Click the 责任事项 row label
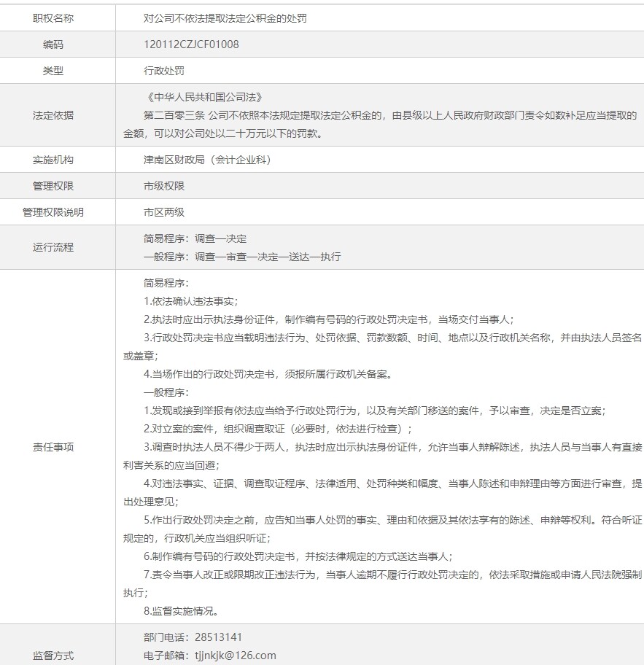Screen dimensions: 644x665 pyautogui.click(x=53, y=447)
